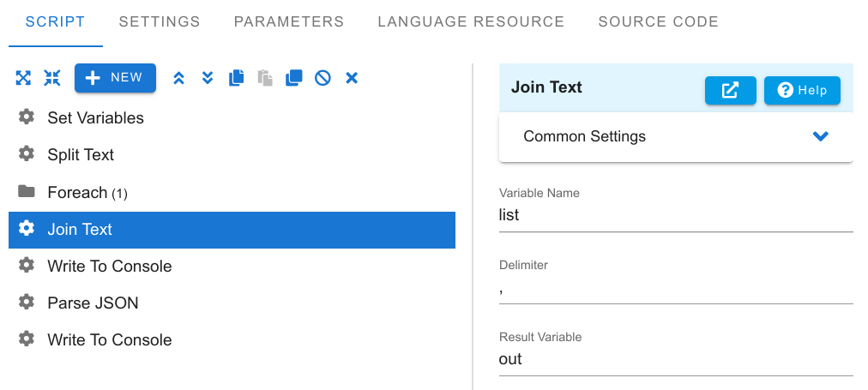
Task: Open Help for Join Text
Action: click(x=802, y=90)
